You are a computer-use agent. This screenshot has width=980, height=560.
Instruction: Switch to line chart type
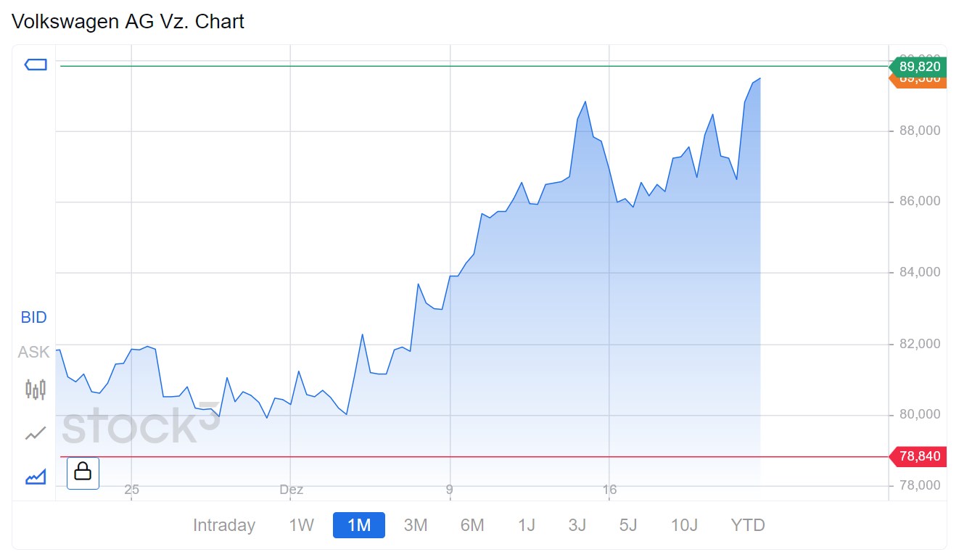point(36,433)
